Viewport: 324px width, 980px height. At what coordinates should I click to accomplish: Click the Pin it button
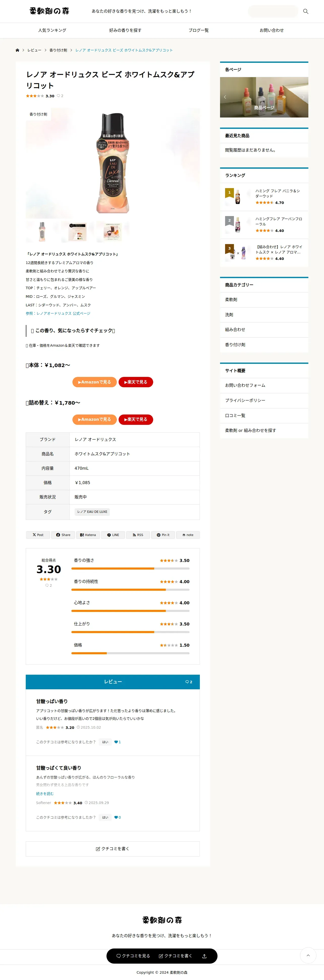163,535
